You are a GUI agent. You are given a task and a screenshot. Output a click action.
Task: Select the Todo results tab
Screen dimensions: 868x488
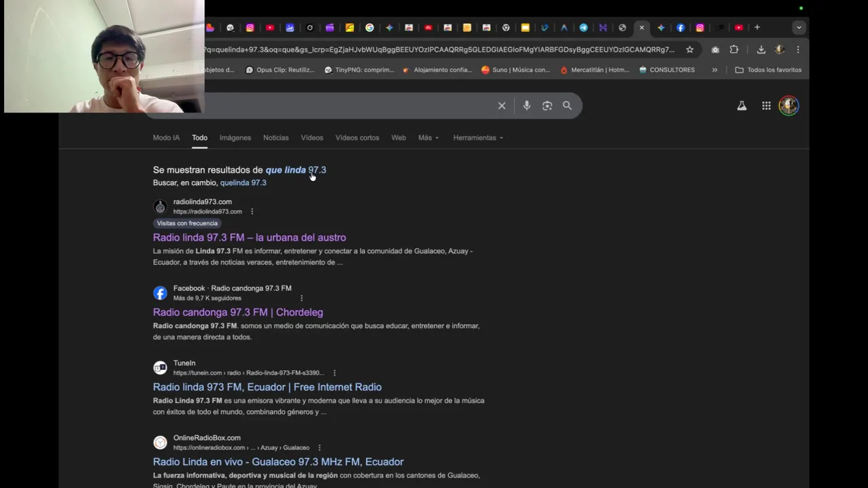coord(199,138)
